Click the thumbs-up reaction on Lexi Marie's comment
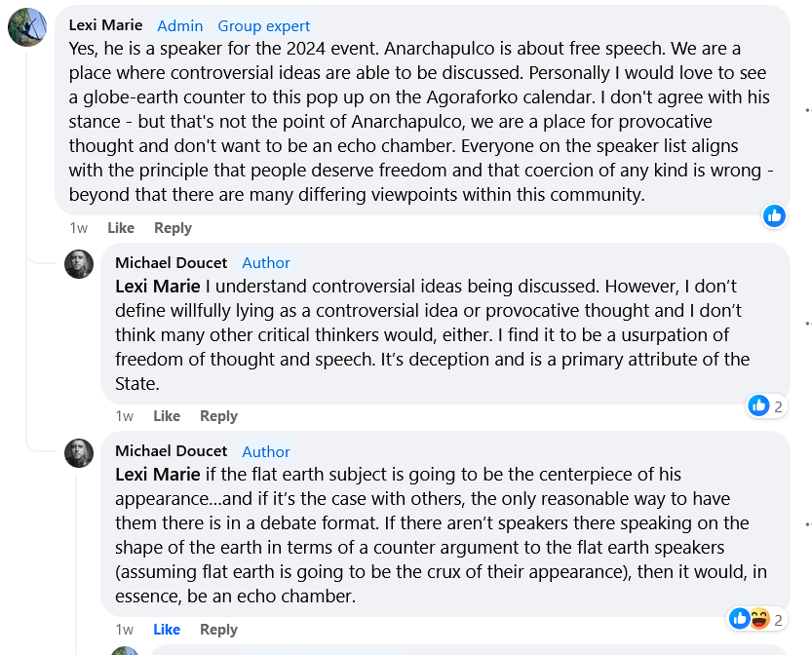The height and width of the screenshot is (655, 812). [x=774, y=215]
